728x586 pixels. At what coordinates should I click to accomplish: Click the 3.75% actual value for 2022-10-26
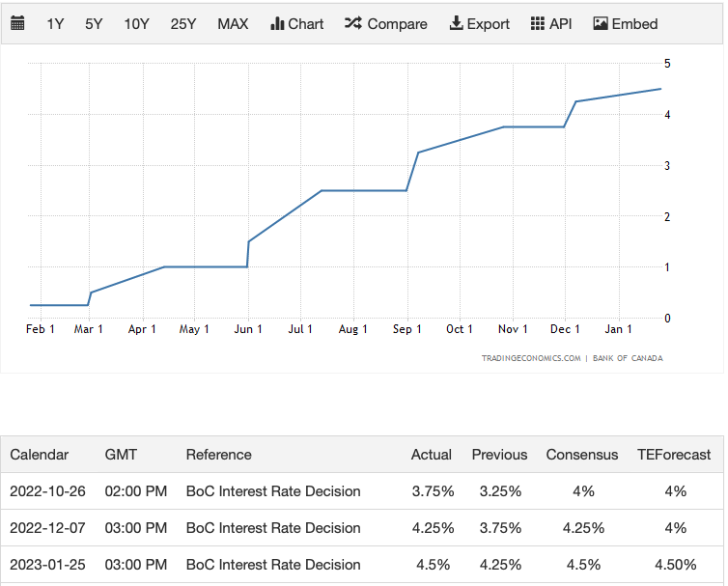click(x=433, y=490)
